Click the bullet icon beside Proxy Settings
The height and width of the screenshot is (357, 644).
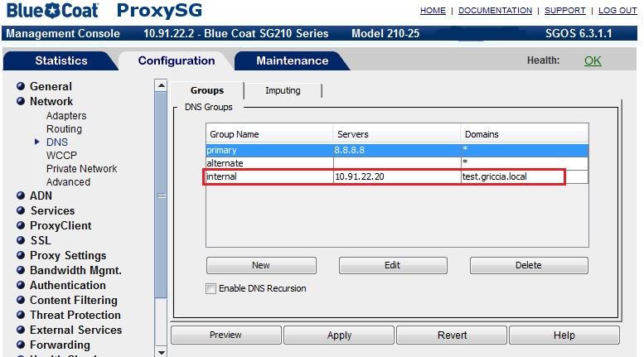point(21,255)
